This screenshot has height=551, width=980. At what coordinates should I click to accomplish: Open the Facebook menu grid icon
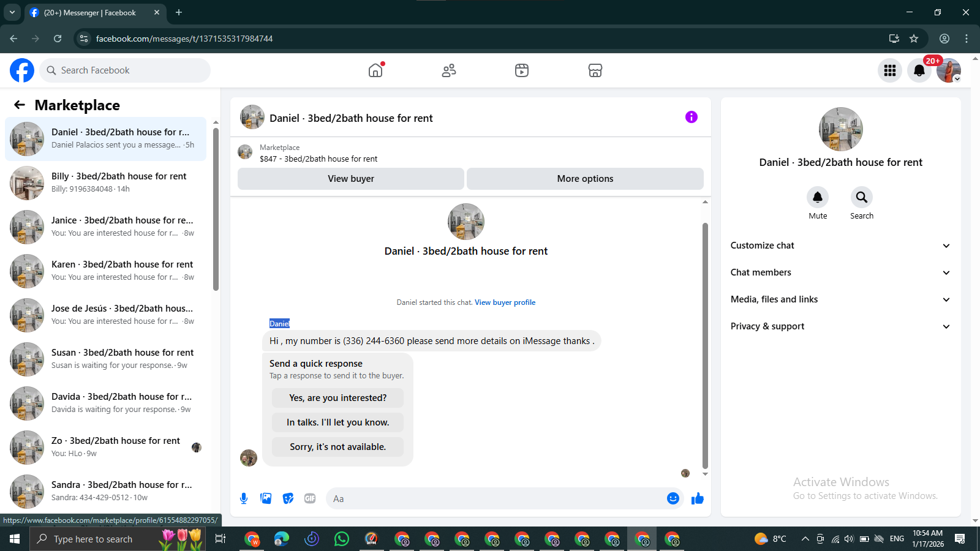890,70
